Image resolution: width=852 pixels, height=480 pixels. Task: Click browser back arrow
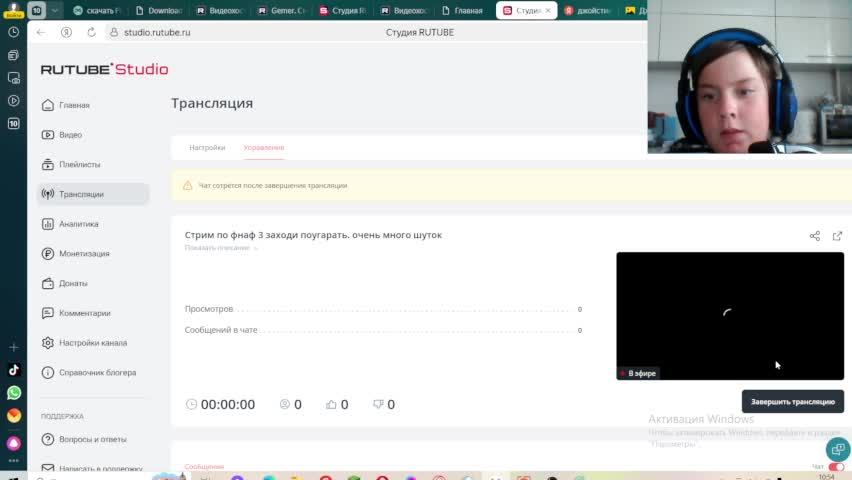click(41, 33)
